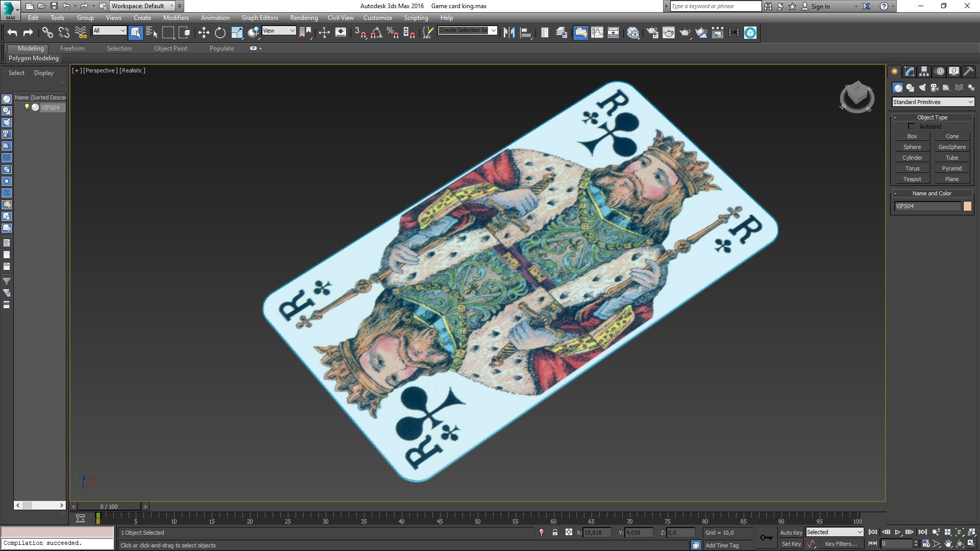Click the ViewCube navigation widget
Screen dimensions: 980x551
tap(857, 97)
